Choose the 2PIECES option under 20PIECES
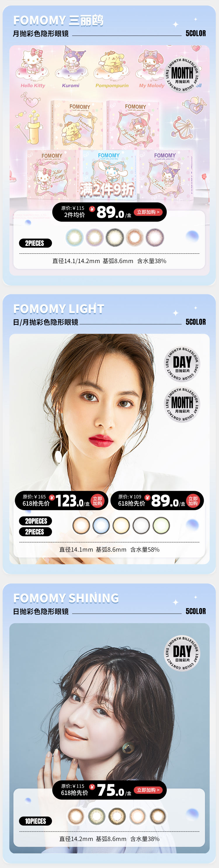This screenshot has width=219, height=868. [x=35, y=532]
